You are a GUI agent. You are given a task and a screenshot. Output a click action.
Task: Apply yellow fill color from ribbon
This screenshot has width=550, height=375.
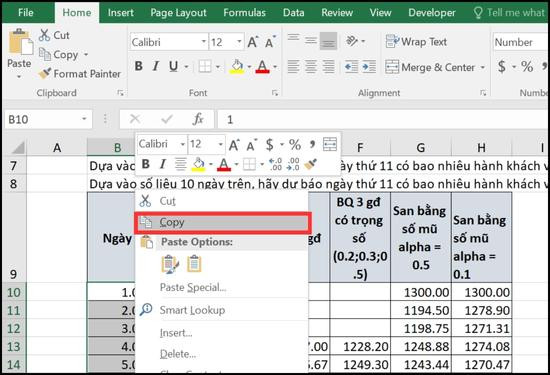pos(237,66)
